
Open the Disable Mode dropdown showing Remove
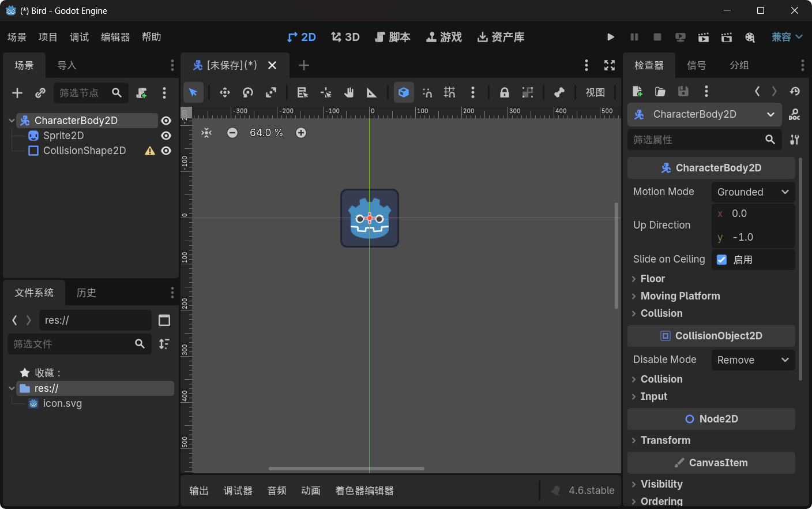(753, 360)
